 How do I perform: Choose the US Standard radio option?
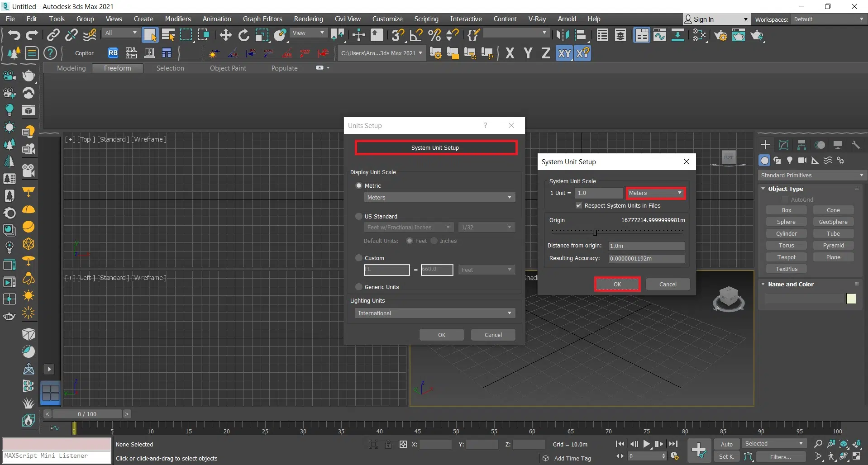pyautogui.click(x=359, y=216)
